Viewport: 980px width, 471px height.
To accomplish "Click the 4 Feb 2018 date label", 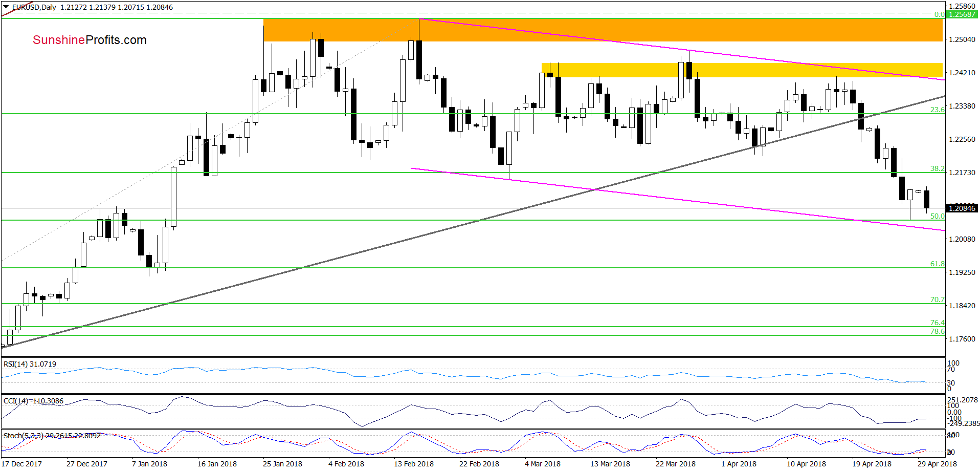I will [x=346, y=464].
